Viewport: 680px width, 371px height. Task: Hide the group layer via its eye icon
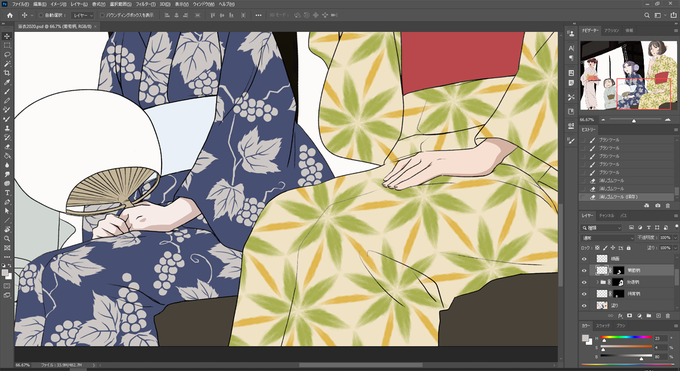point(584,282)
